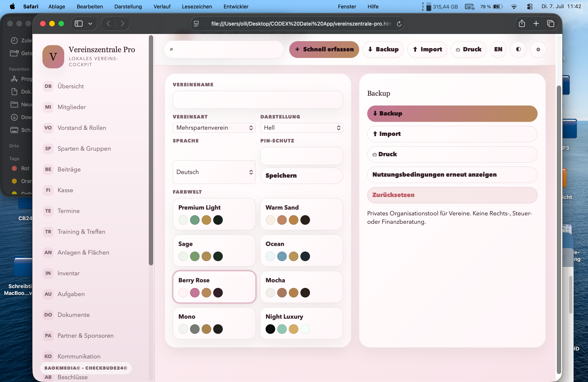Click the Safari address bar URL

[x=301, y=24]
